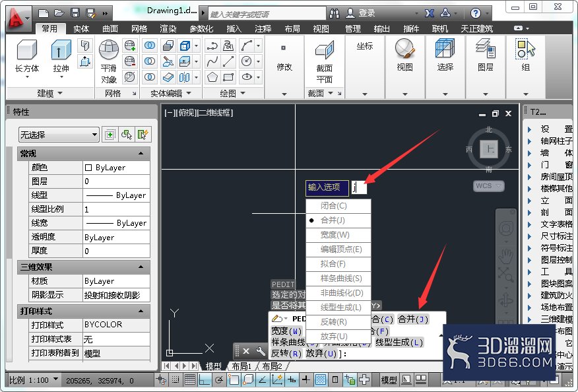Screen dimensions: 578x392
Task: Click 反转(R) in the command line
Action: (x=286, y=353)
